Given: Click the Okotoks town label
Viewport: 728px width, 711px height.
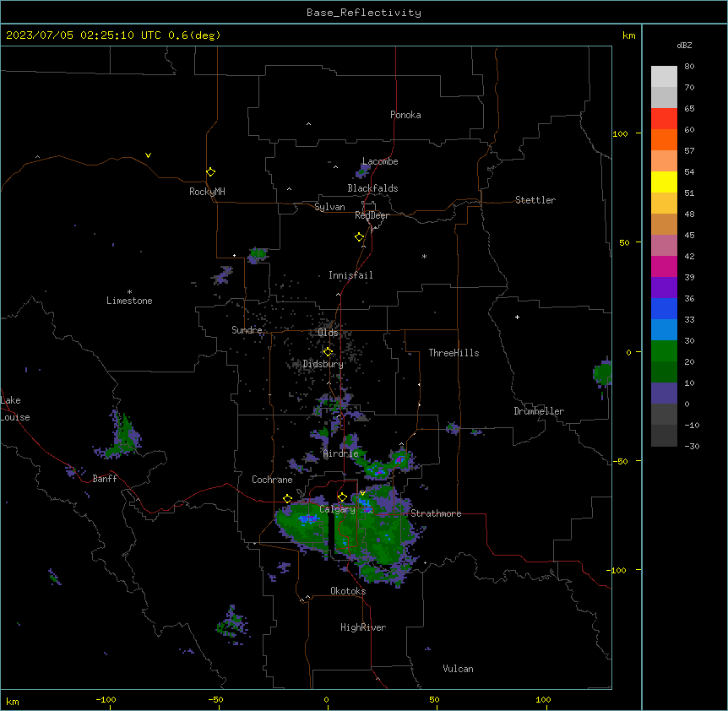Looking at the screenshot, I should pyautogui.click(x=348, y=591).
